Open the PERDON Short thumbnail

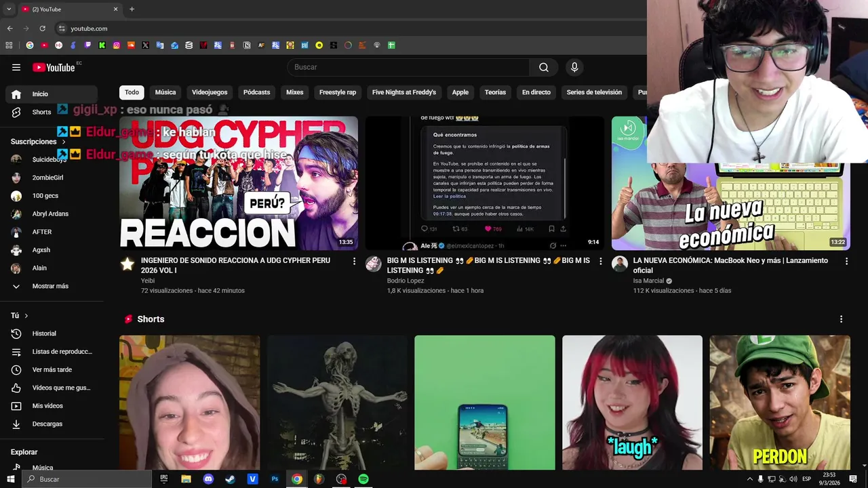click(780, 403)
